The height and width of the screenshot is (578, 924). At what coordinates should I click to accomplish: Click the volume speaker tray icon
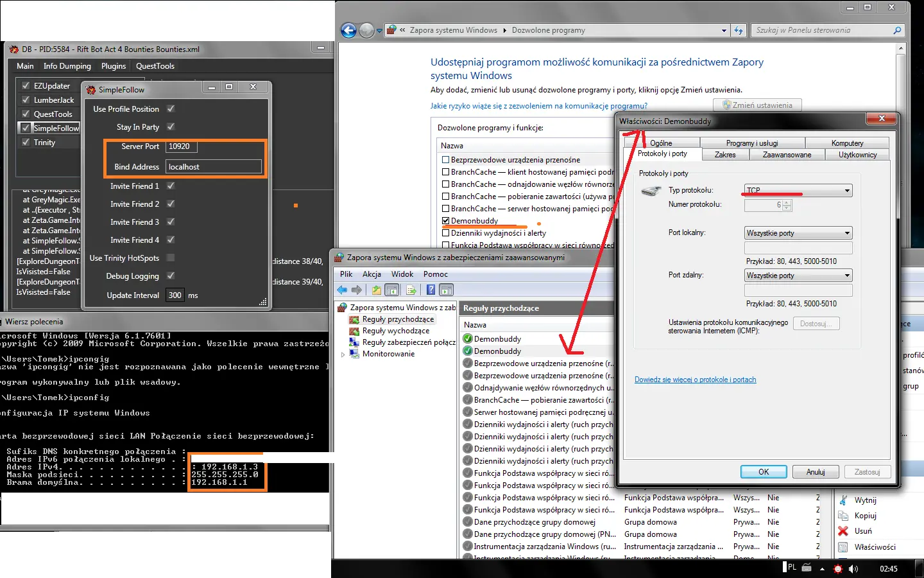click(x=853, y=568)
